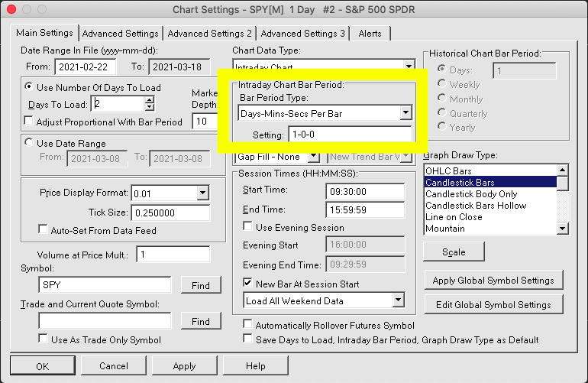Decrease Days To Load with down arrow
The width and height of the screenshot is (588, 383).
149,107
